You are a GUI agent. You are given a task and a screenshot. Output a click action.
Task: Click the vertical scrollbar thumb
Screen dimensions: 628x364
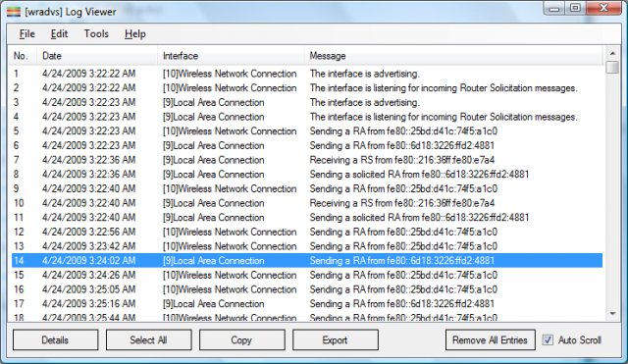tap(612, 67)
